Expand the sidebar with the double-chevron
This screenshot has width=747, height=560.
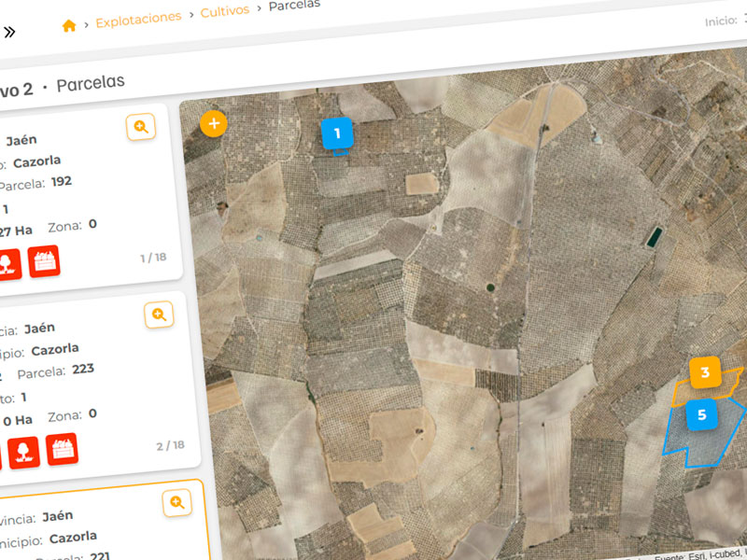(x=9, y=32)
